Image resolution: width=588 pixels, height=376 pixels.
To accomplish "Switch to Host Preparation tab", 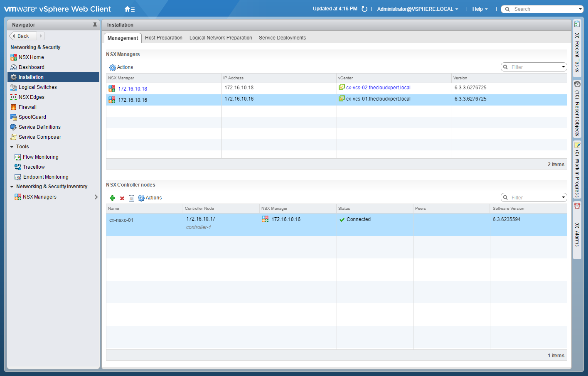I will coord(163,38).
